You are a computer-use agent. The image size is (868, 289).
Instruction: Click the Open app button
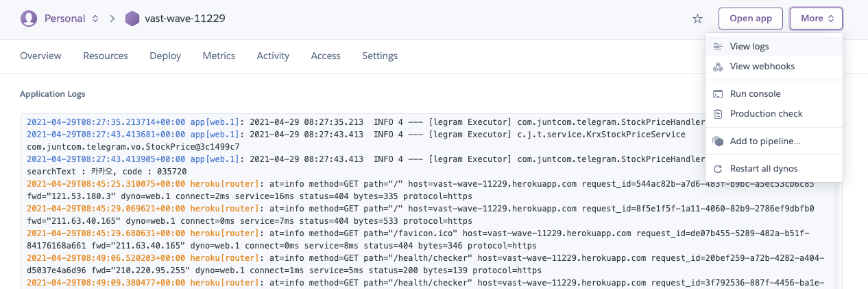pos(751,19)
